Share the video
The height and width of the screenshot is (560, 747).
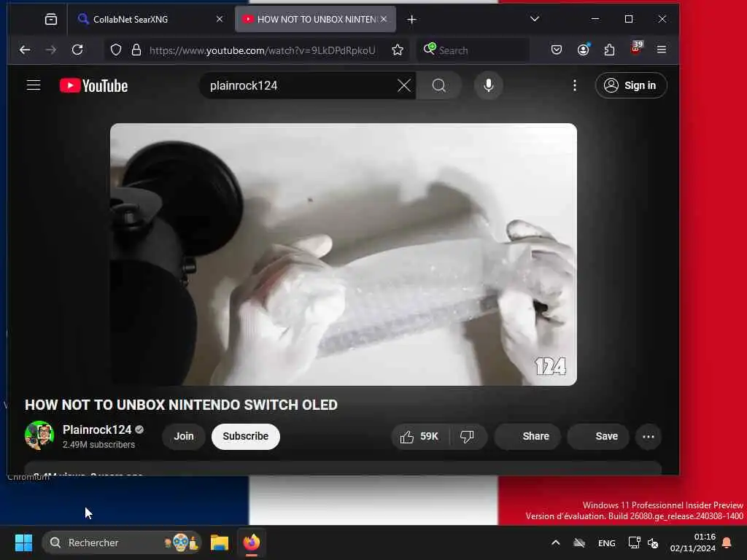pyautogui.click(x=527, y=436)
